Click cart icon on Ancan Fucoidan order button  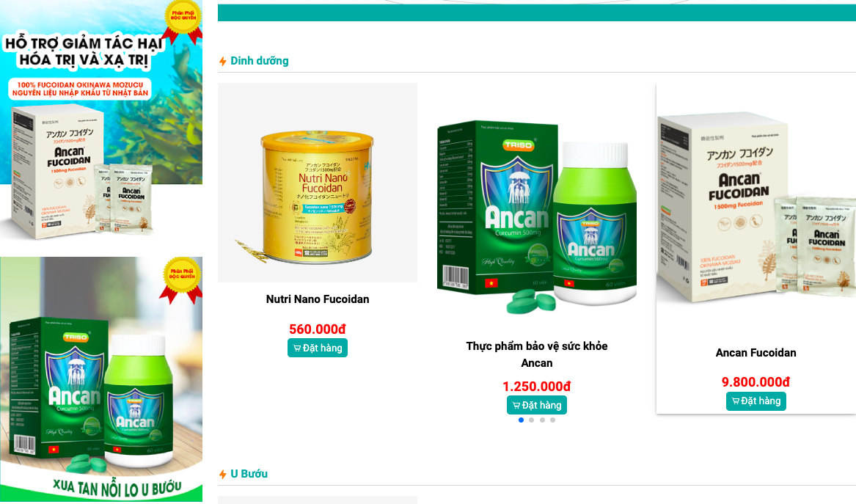(736, 401)
